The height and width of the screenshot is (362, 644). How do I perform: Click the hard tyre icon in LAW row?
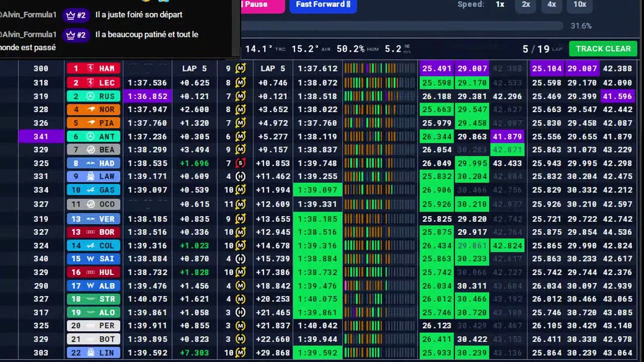point(240,176)
